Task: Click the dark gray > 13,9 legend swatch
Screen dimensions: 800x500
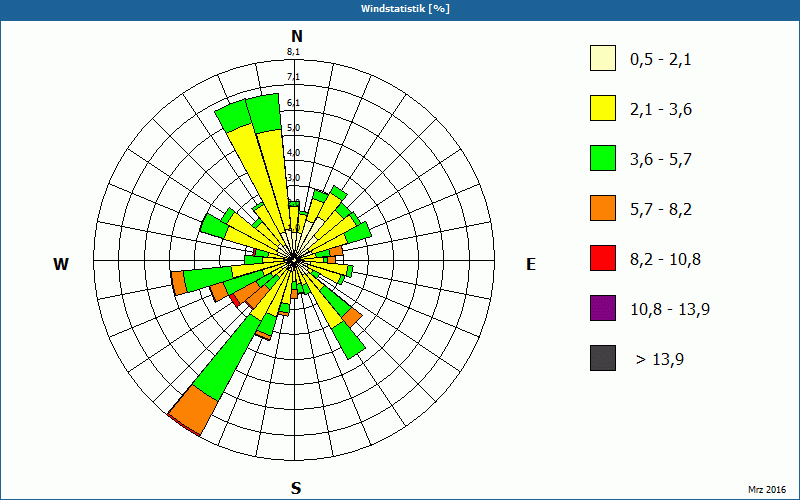Action: 603,358
